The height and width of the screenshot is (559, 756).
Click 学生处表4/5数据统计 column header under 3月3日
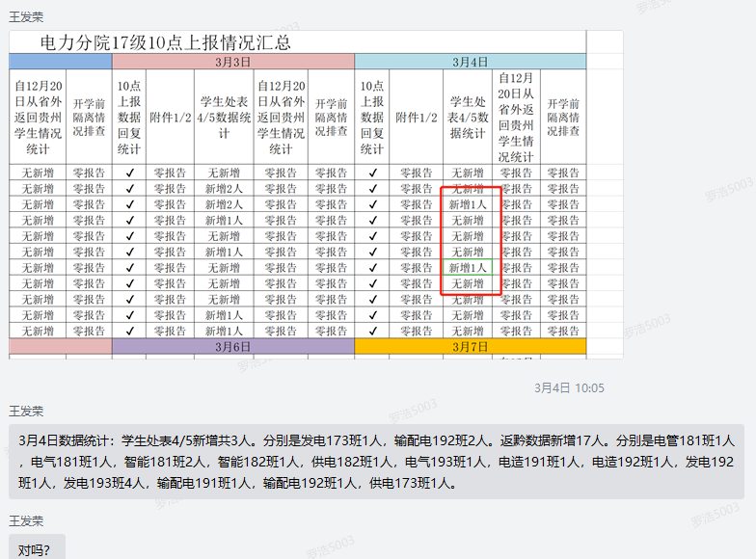pyautogui.click(x=224, y=118)
